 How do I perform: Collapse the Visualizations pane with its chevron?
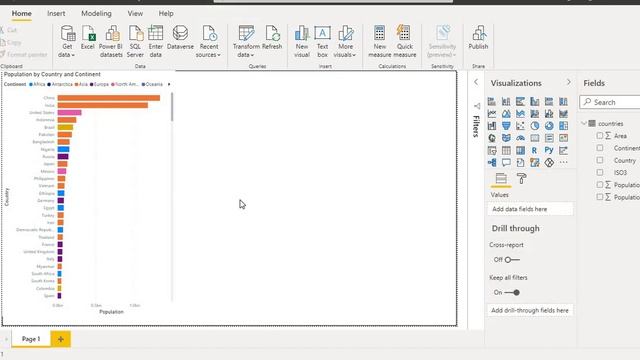tap(569, 82)
